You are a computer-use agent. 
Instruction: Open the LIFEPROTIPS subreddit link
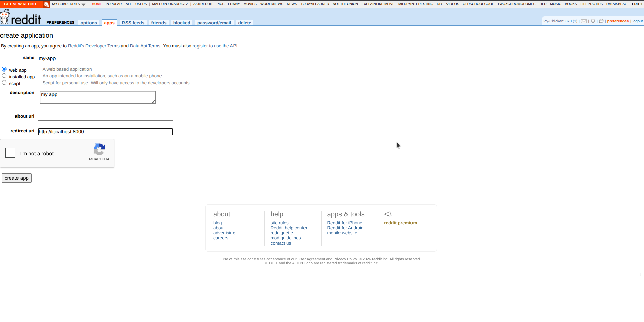pyautogui.click(x=592, y=4)
